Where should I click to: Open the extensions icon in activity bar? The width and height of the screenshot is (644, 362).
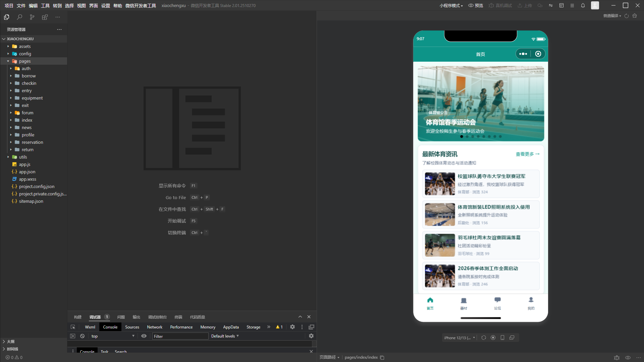click(x=45, y=17)
